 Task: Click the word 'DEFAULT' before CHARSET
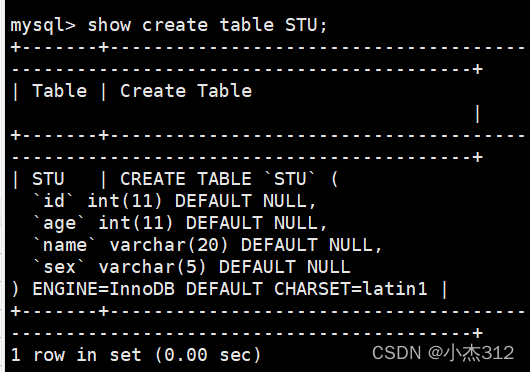point(224,289)
